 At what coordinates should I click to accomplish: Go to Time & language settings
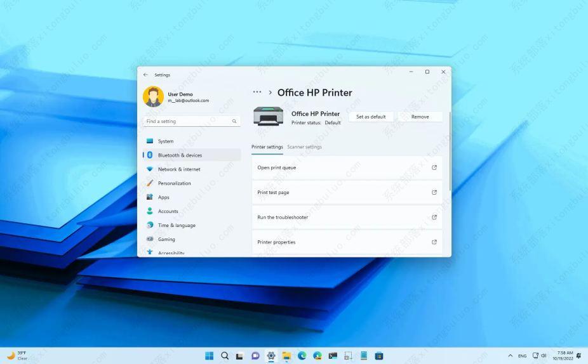192,225
